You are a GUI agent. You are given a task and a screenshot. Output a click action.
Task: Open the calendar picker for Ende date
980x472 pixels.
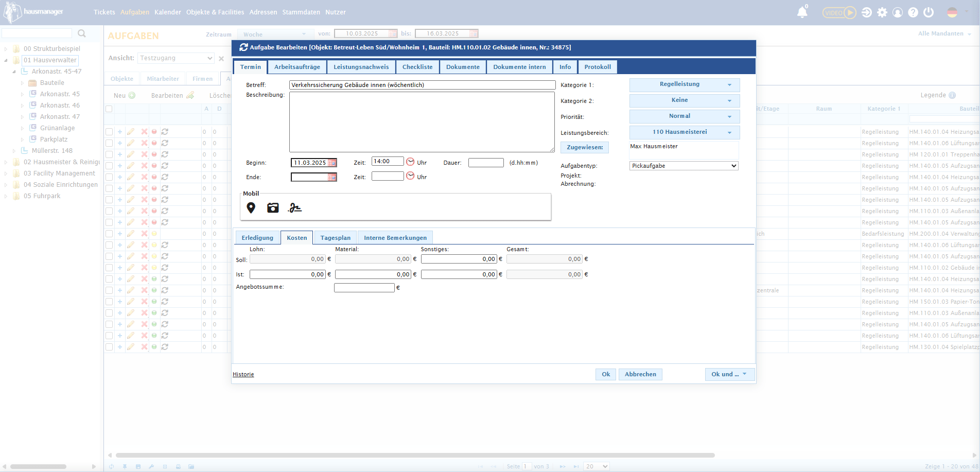pyautogui.click(x=332, y=177)
